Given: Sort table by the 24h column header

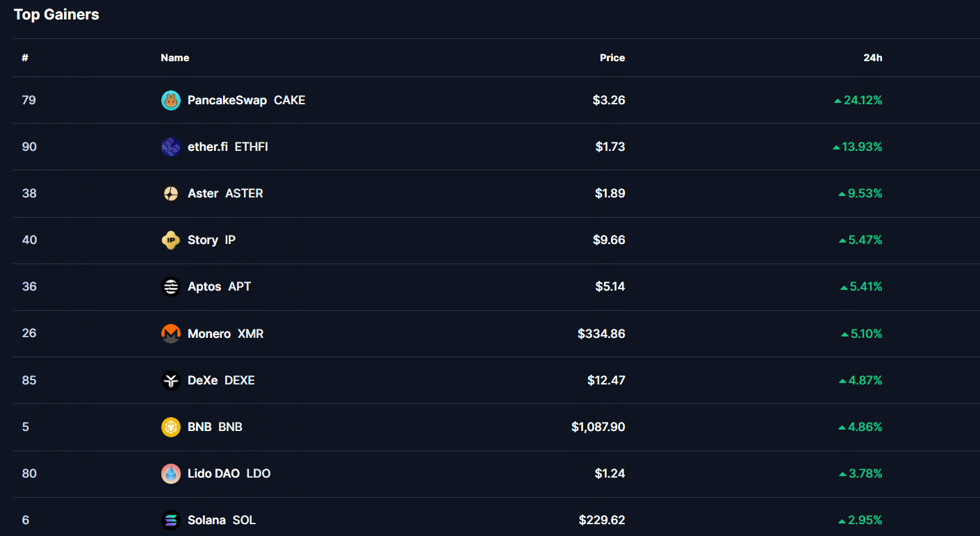Looking at the screenshot, I should [x=872, y=58].
